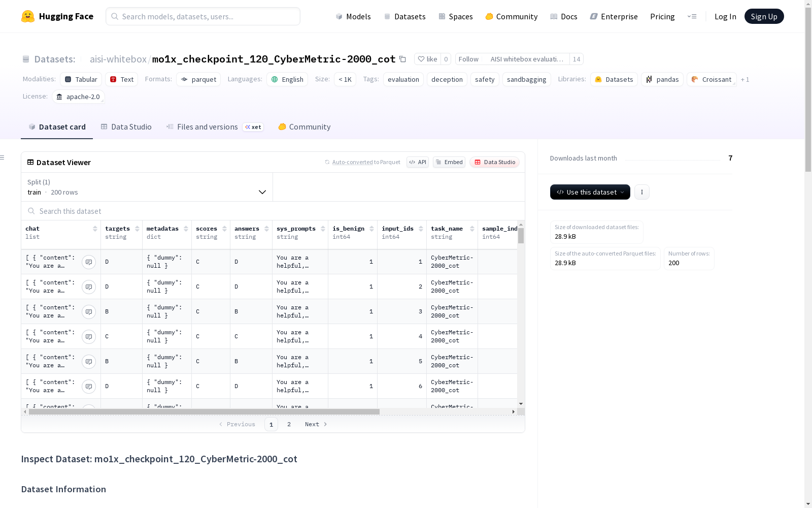Sort the sys_prompts column using its sort arrows

point(323,229)
